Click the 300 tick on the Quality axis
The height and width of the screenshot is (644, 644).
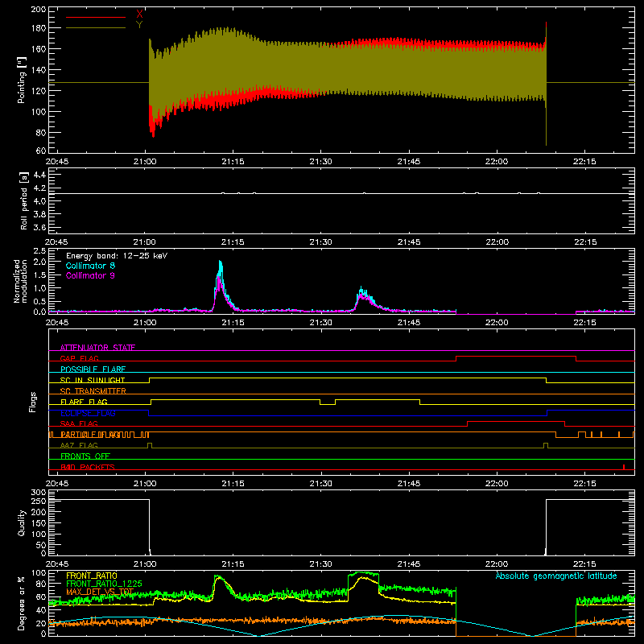39,493
